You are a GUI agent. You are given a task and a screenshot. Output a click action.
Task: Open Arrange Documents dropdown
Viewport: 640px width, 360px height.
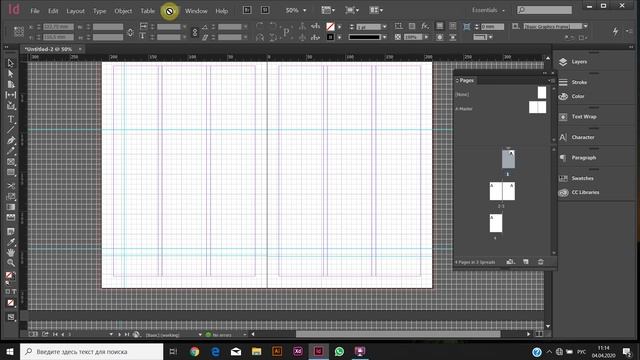click(x=376, y=10)
